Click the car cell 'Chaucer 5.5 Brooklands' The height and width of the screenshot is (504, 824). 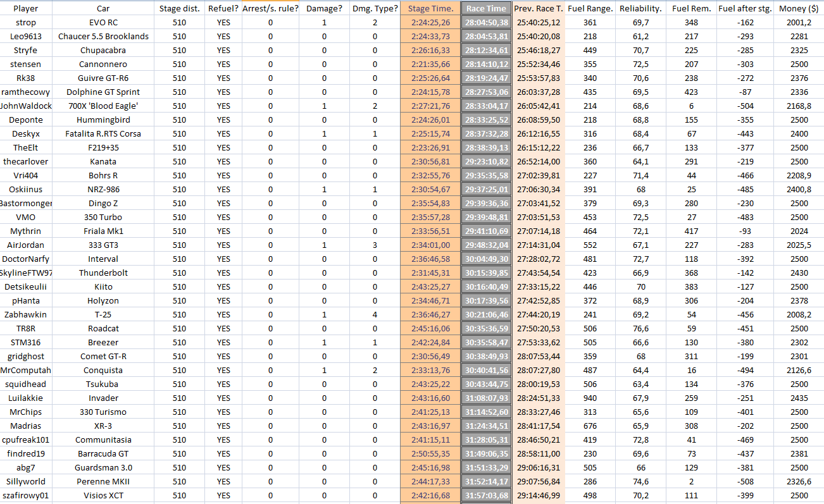point(103,36)
